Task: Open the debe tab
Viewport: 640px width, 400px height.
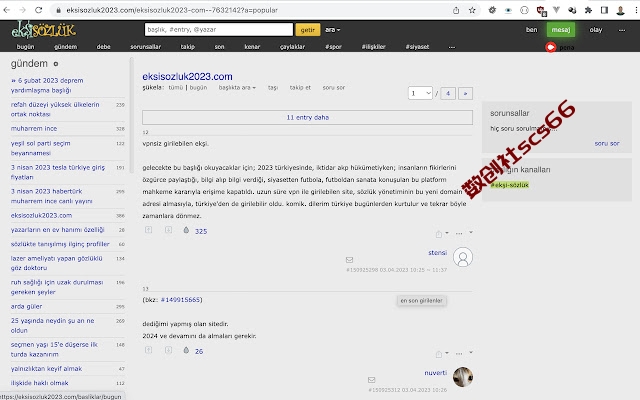Action: (x=103, y=47)
